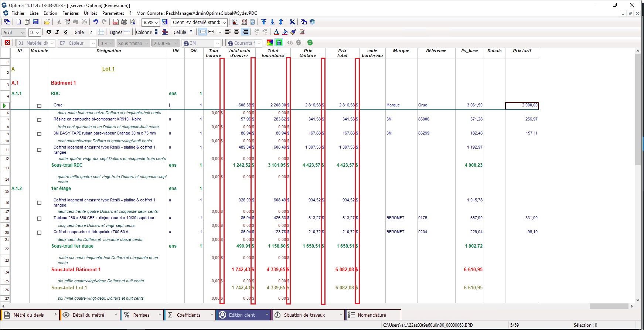Viewport: 644px width, 330px height.
Task: Open print preview with the magnifier icon
Action: point(133,22)
